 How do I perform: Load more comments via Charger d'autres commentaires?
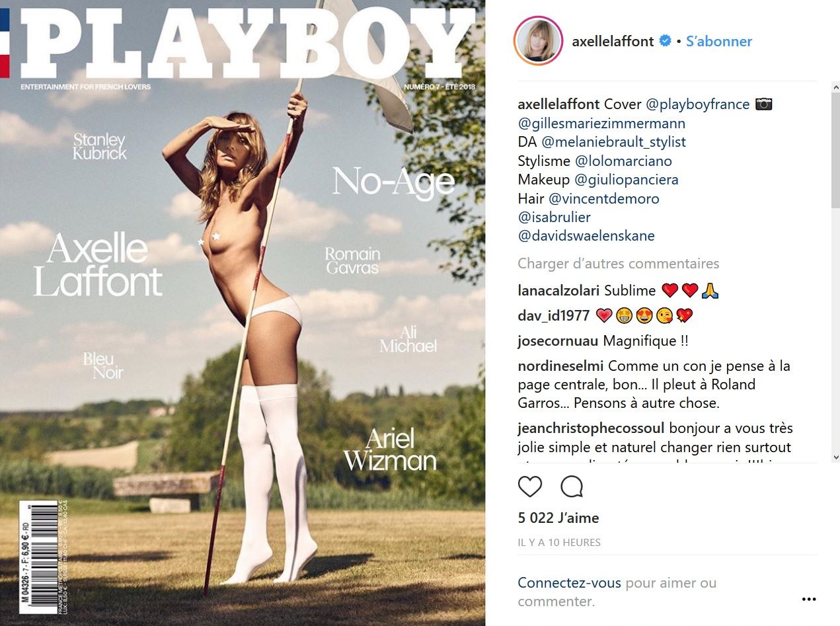point(619,263)
